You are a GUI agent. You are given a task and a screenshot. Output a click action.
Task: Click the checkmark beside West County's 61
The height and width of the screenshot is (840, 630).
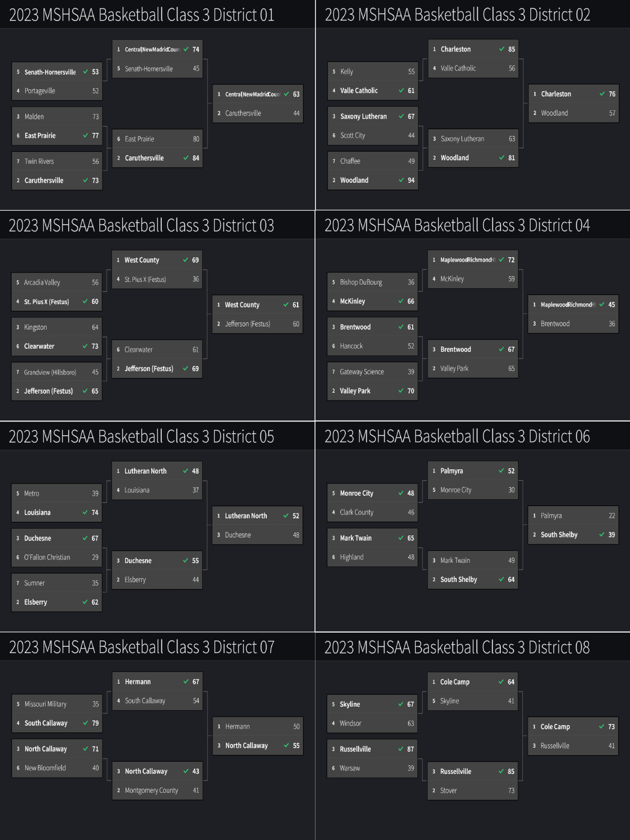click(x=286, y=304)
